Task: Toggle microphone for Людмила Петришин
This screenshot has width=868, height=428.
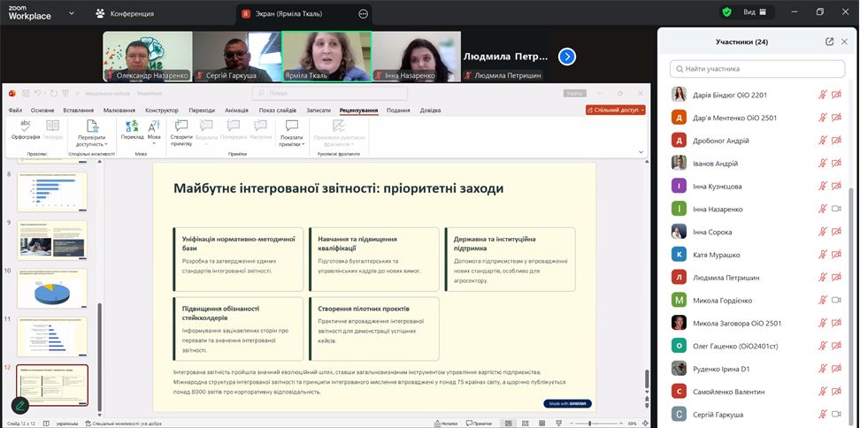Action: click(822, 278)
